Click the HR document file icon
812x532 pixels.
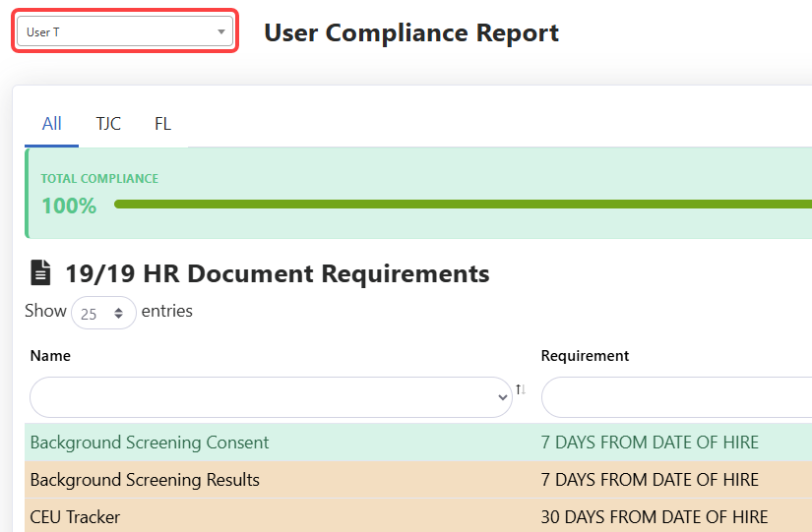click(40, 272)
